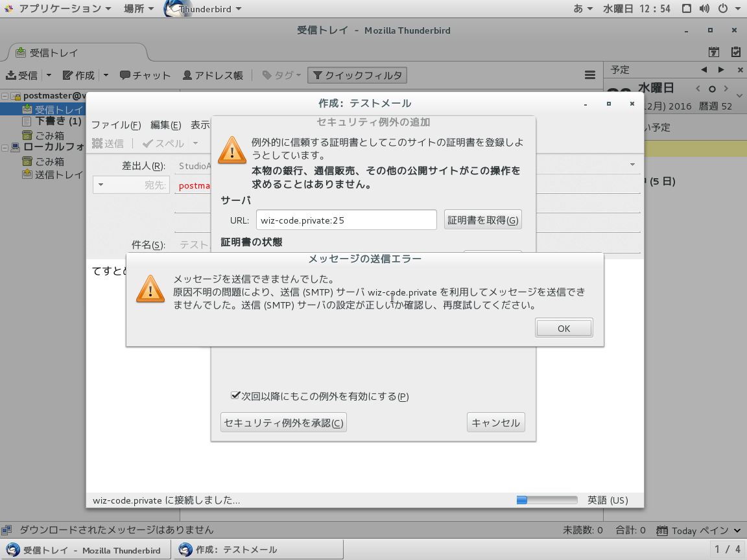
Task: Click セキュリティ例外を承認 button
Action: (283, 423)
